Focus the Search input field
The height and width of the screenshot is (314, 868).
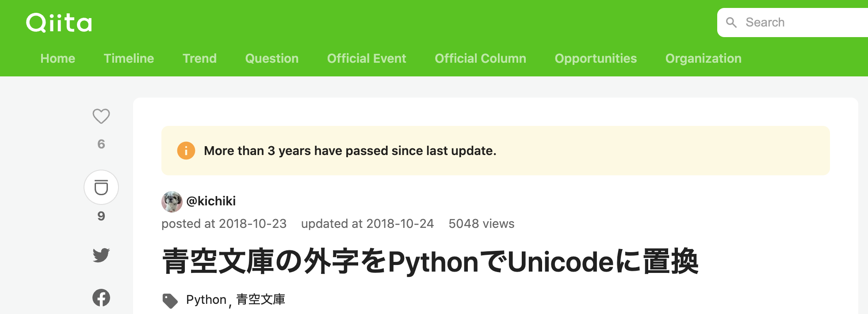[x=792, y=23]
